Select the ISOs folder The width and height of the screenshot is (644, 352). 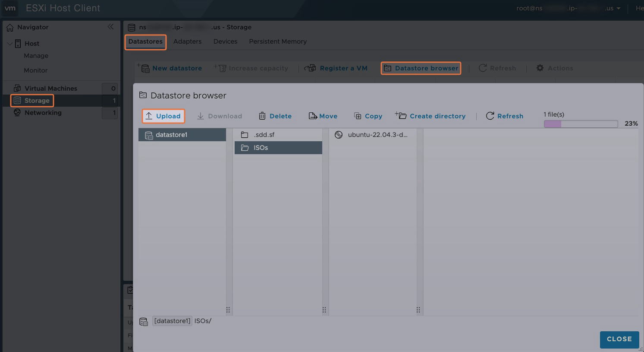tap(278, 148)
